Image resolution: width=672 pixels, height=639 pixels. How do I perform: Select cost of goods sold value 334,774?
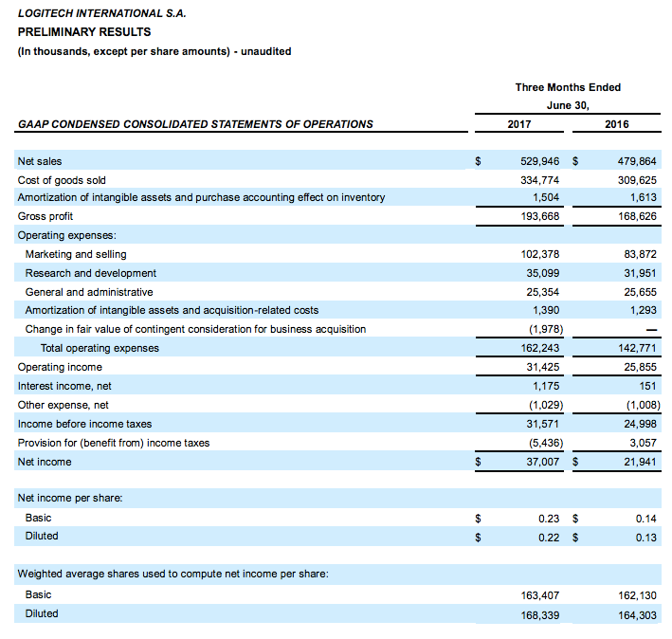coord(539,180)
